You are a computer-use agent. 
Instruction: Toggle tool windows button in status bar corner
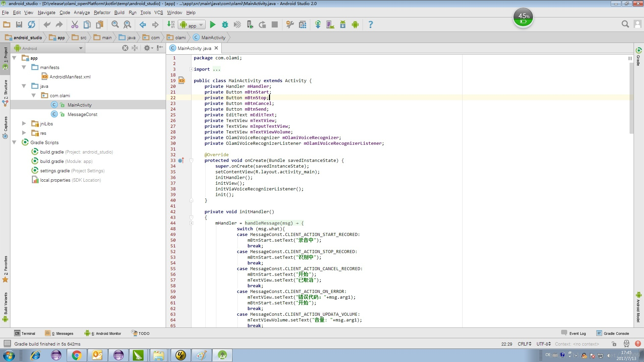[7, 344]
